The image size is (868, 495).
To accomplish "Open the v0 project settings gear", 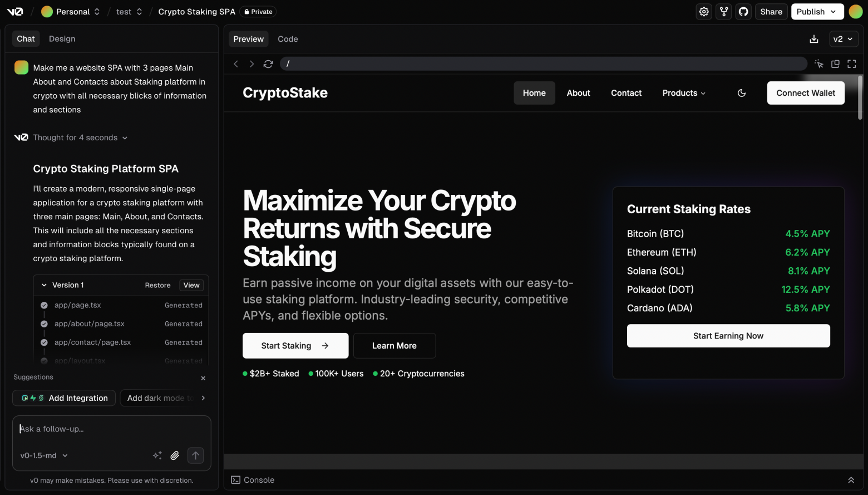I will 703,11.
